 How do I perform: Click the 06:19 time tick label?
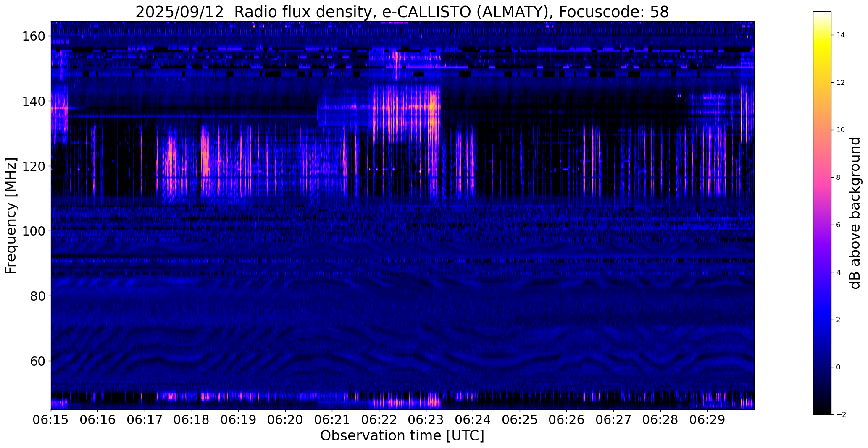click(x=239, y=419)
